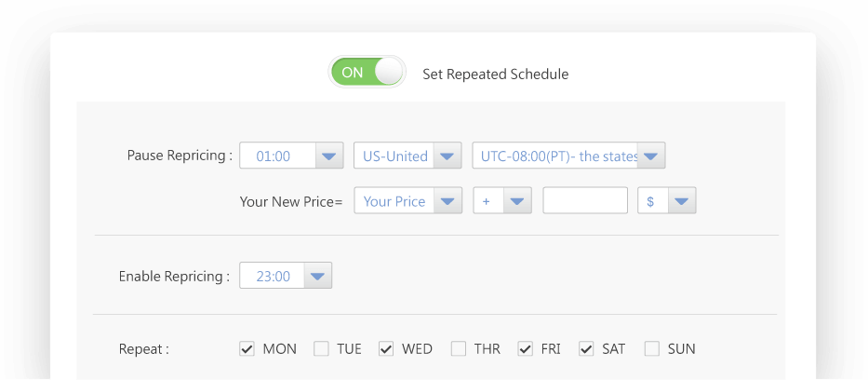Uncheck the SAT repeat checkbox
This screenshot has width=868, height=380.
[x=586, y=349]
